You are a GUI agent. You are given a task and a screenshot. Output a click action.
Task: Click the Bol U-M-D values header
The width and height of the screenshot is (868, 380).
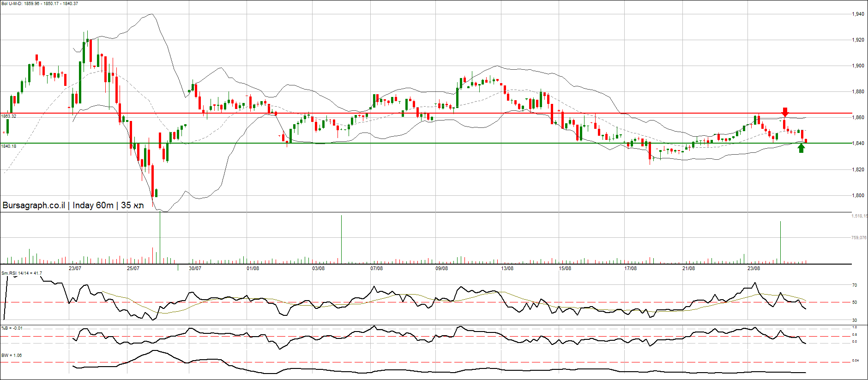tap(40, 4)
